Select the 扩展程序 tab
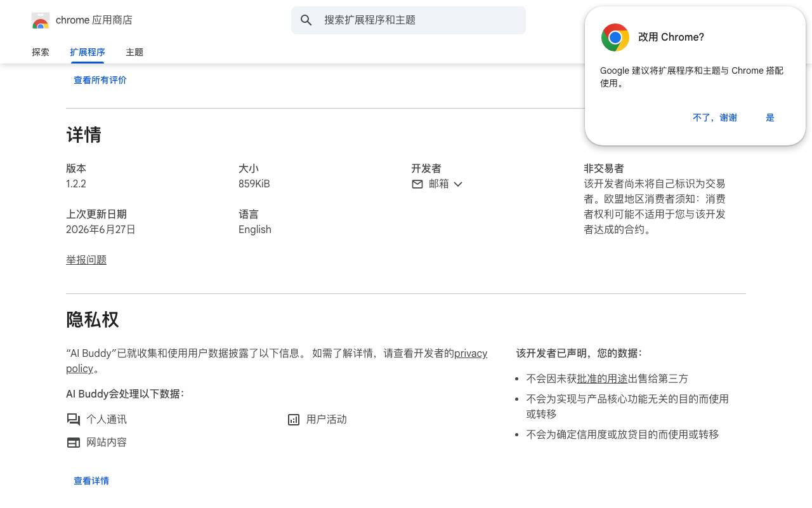Viewport: 812px width, 508px height. [x=88, y=52]
